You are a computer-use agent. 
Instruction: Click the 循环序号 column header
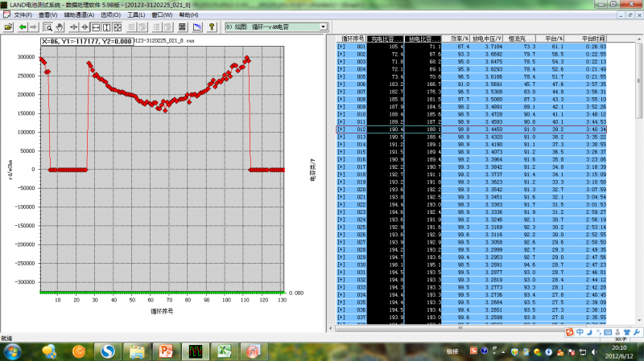pyautogui.click(x=352, y=39)
